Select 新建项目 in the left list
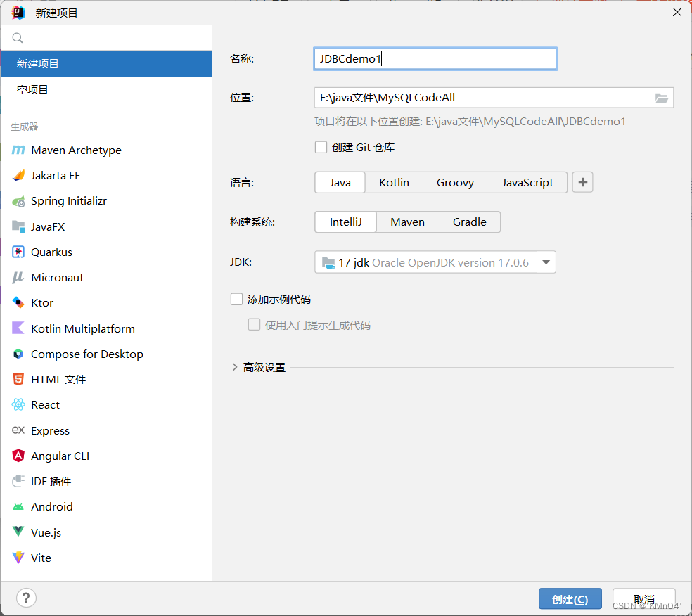Image resolution: width=692 pixels, height=616 pixels. click(x=106, y=63)
